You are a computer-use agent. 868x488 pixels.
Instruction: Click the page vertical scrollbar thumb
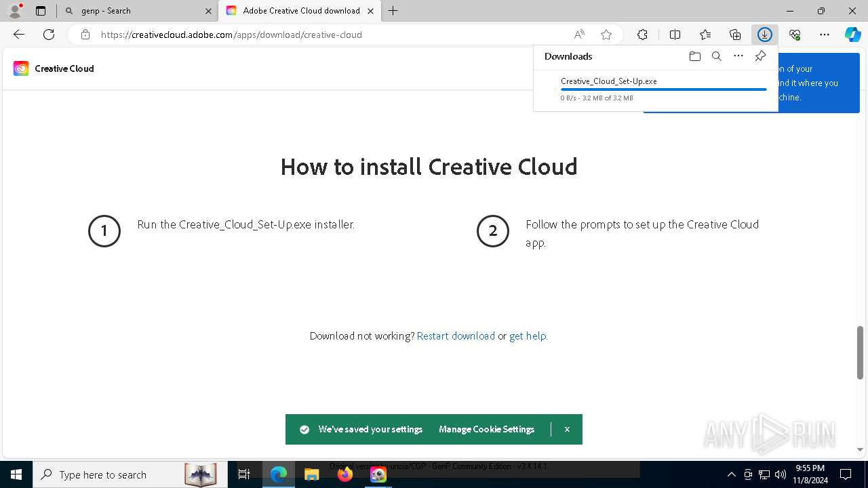coord(860,352)
